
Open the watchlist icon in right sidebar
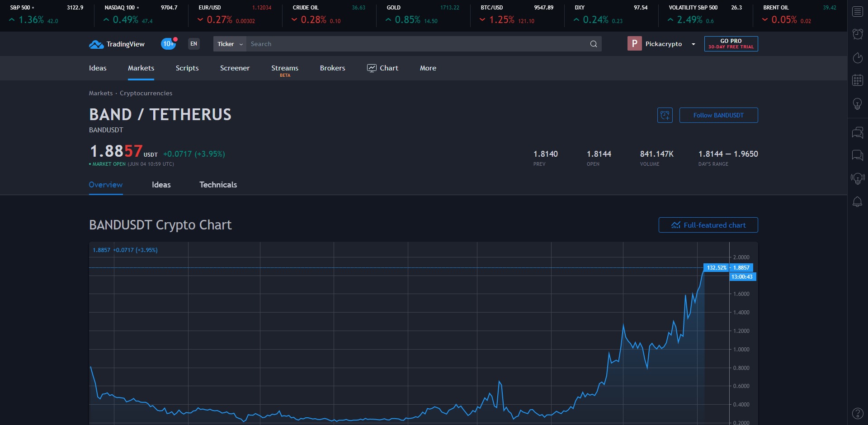(x=858, y=11)
